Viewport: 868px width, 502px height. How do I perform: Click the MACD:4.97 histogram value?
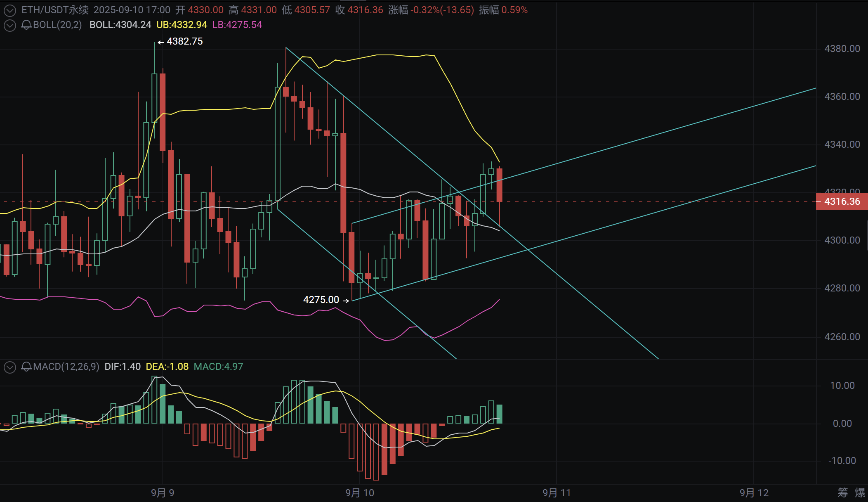pos(219,367)
